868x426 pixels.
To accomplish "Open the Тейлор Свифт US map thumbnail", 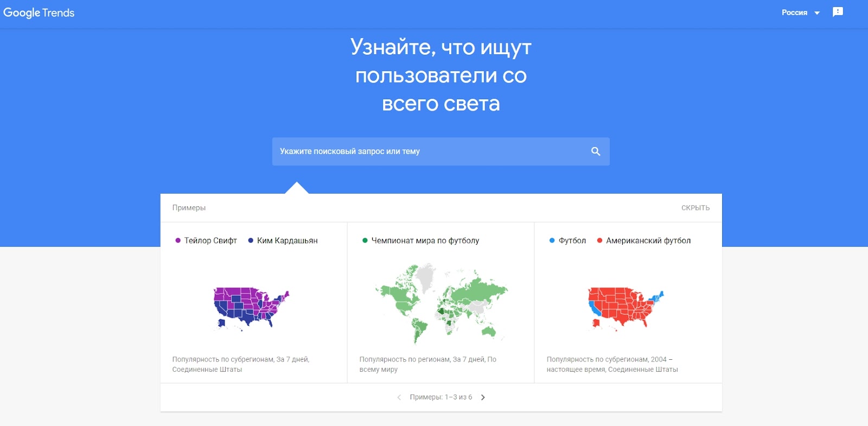I will click(251, 308).
